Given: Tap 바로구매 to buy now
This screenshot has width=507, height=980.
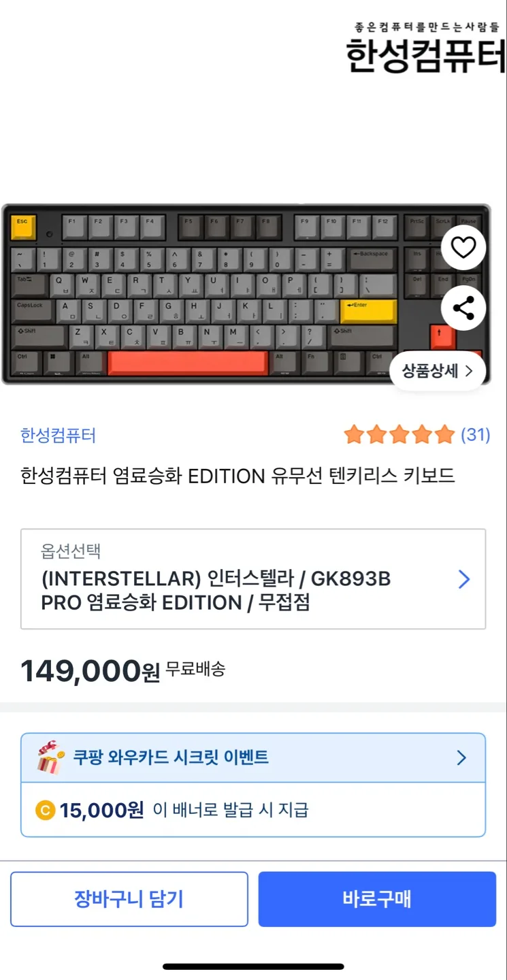Looking at the screenshot, I should point(377,899).
